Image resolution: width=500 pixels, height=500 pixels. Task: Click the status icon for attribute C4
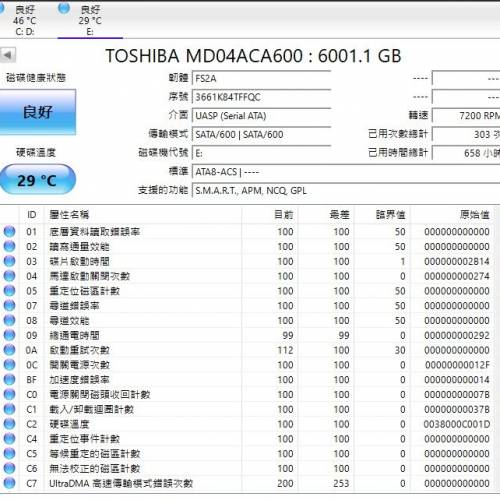(9, 439)
